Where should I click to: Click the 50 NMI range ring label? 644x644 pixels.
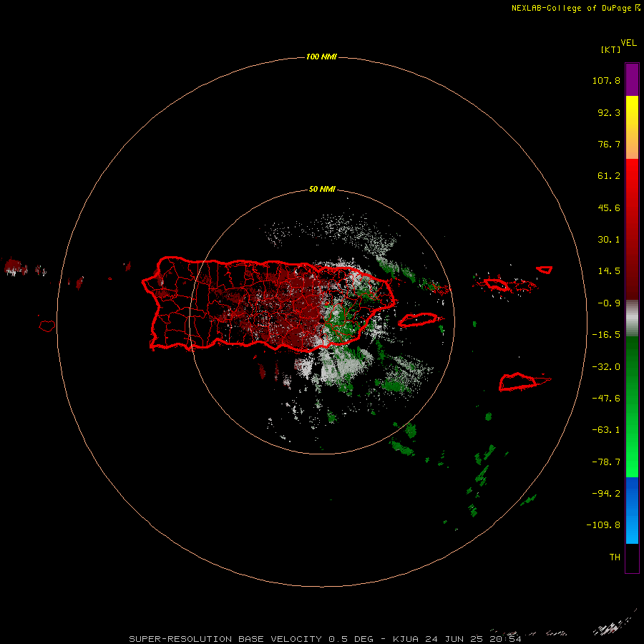click(x=322, y=189)
